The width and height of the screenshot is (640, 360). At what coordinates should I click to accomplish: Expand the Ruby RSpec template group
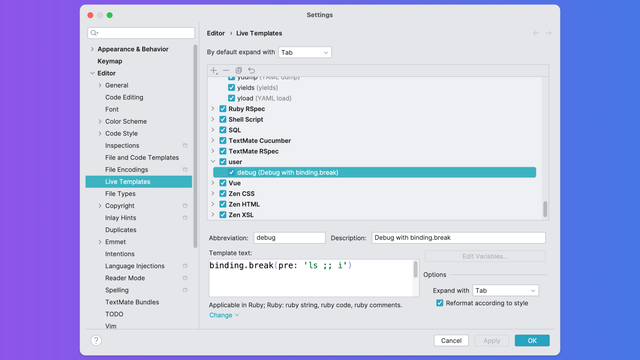(213, 109)
